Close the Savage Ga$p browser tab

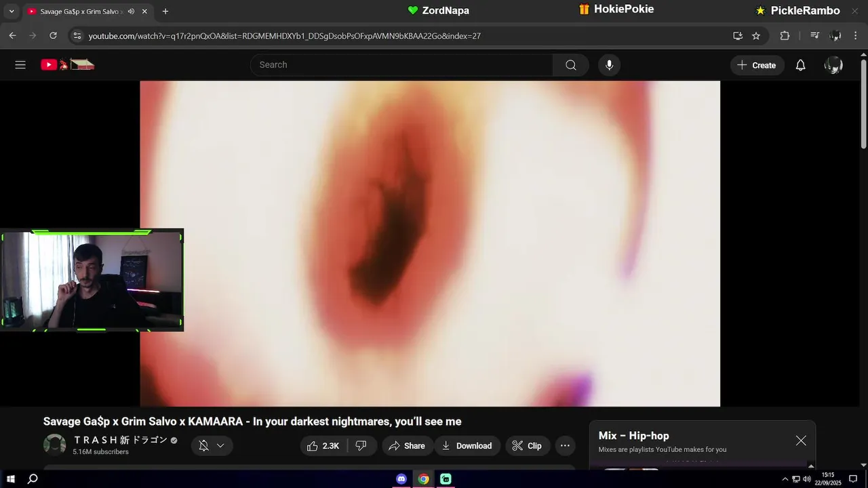coord(144,12)
